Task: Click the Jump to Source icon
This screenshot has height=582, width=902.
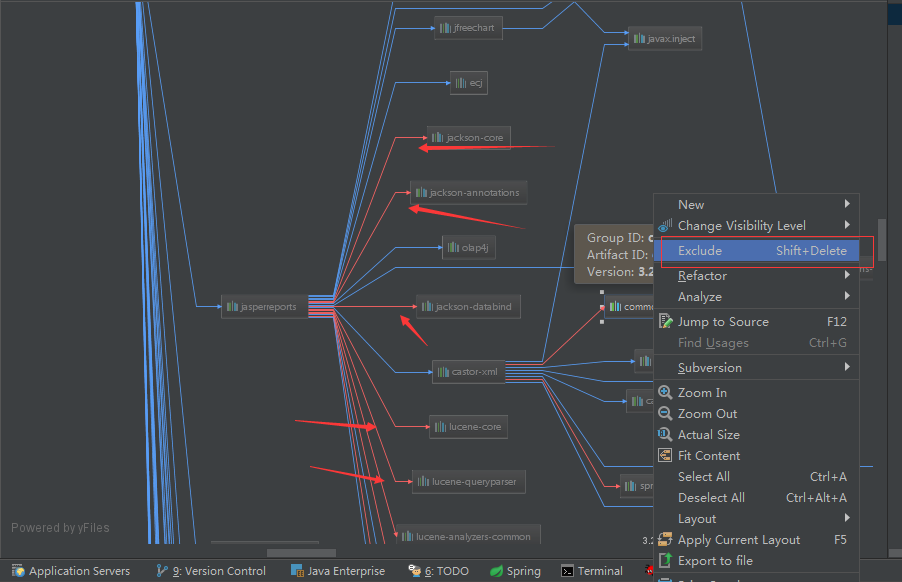Action: click(665, 322)
